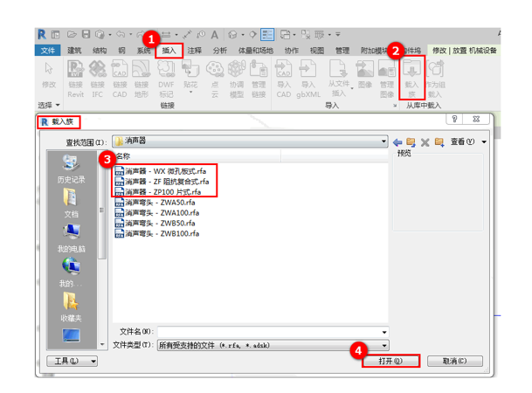Expand the file type (文件类型) dropdown
This screenshot has width=532, height=393.
[383, 345]
